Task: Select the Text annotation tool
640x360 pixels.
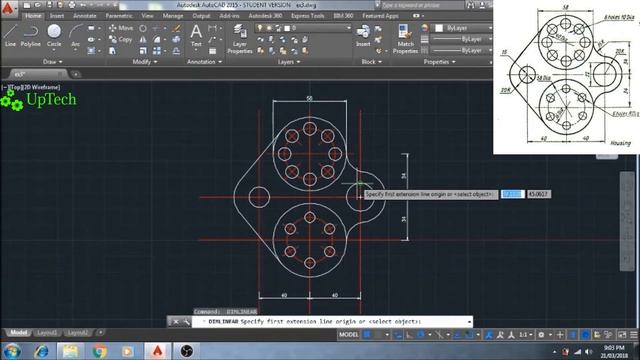Action: pyautogui.click(x=196, y=36)
